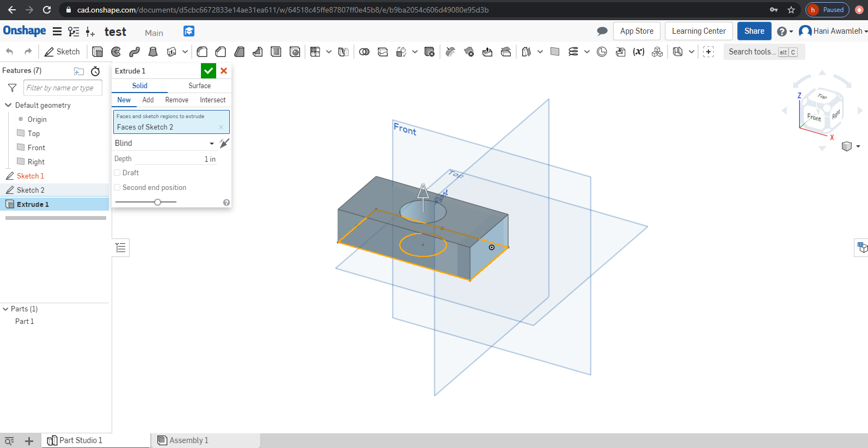Viewport: 868px width, 448px height.
Task: Collapse the Parts (1) section
Action: 5,309
